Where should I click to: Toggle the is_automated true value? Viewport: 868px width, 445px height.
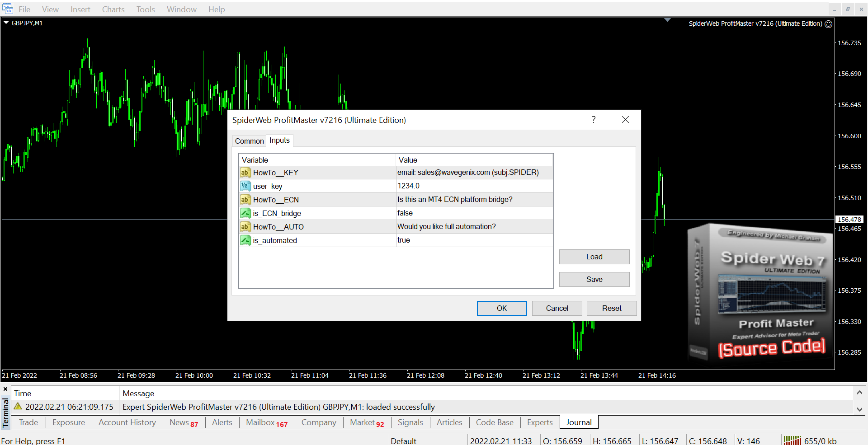pos(474,240)
